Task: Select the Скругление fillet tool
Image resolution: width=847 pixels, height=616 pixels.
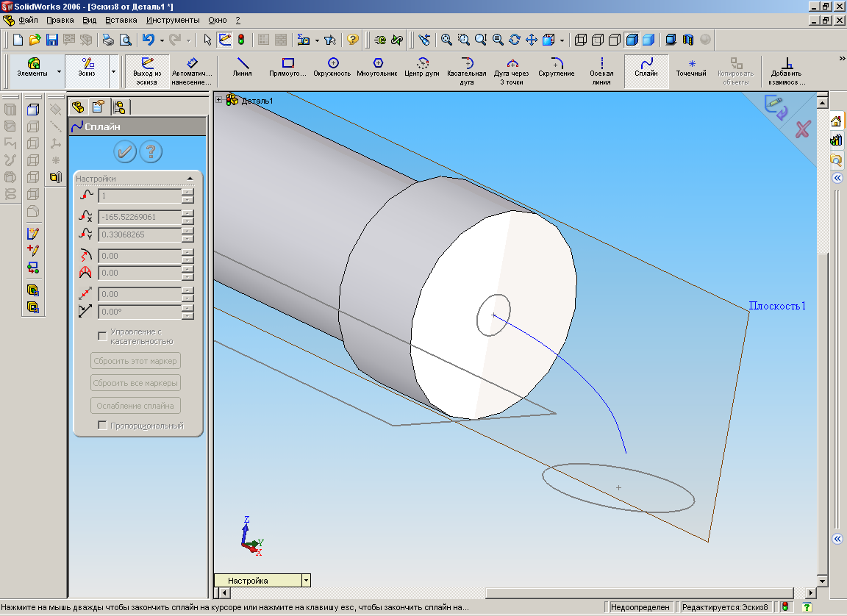Action: click(x=557, y=68)
